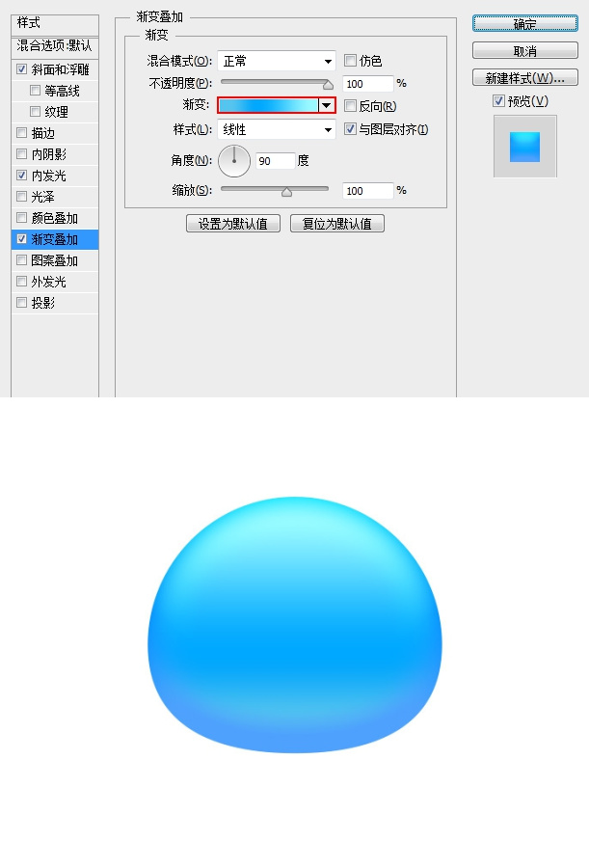Image resolution: width=589 pixels, height=868 pixels.
Task: Enable 投影 checkbox
Action: 21,302
